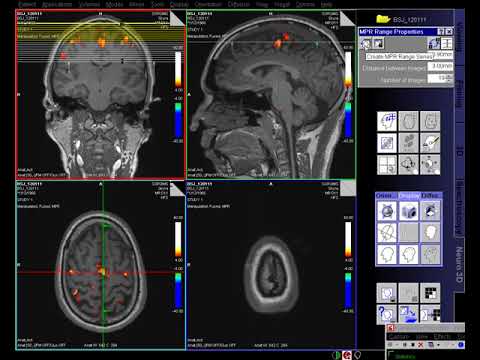Click the warm colorbar in coronal view
Screen dimensions: 480x360
click(178, 69)
